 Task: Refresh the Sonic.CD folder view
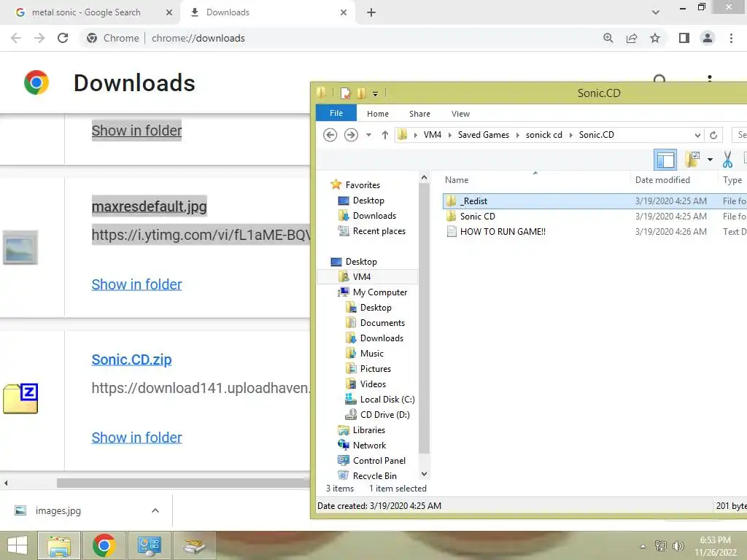713,135
